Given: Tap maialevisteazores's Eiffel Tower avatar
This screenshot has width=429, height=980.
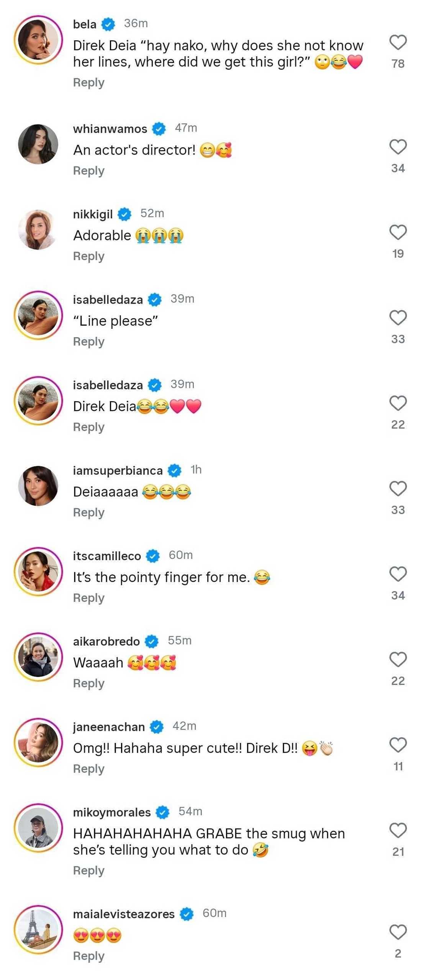Looking at the screenshot, I should (x=38, y=930).
